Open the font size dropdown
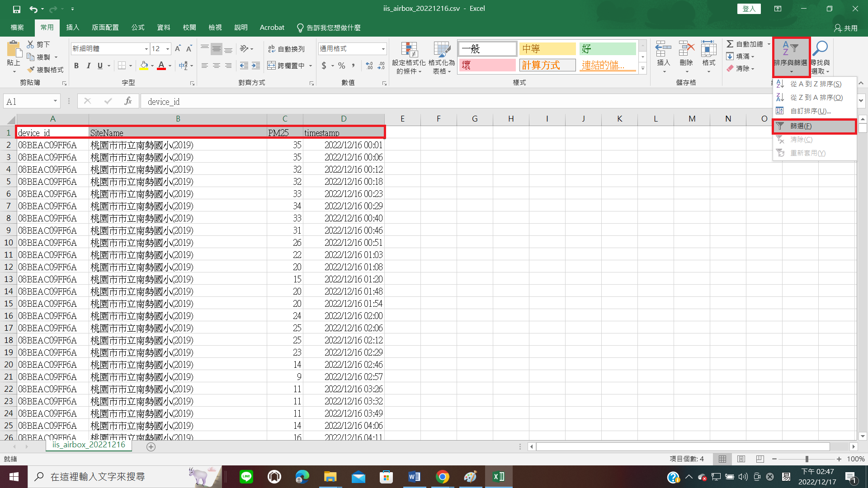The image size is (868, 488). coord(168,49)
